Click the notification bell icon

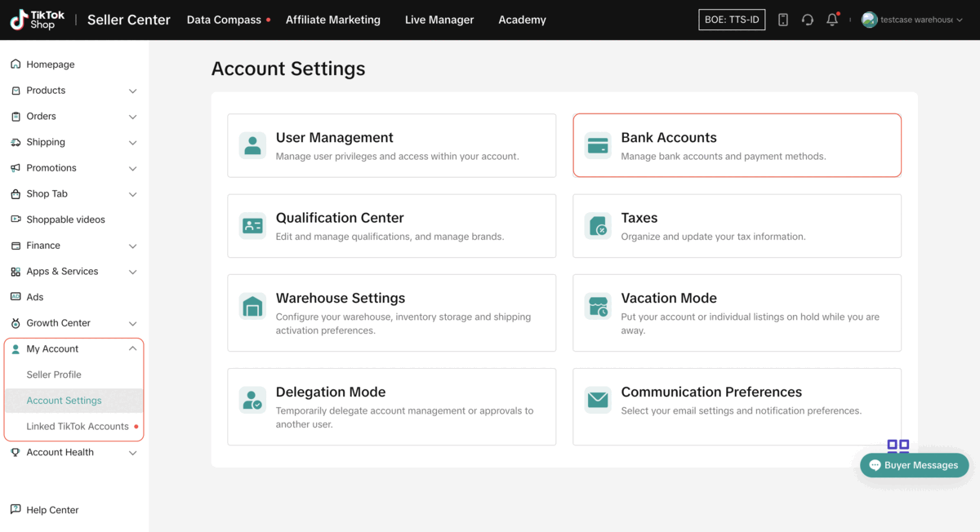coord(831,20)
